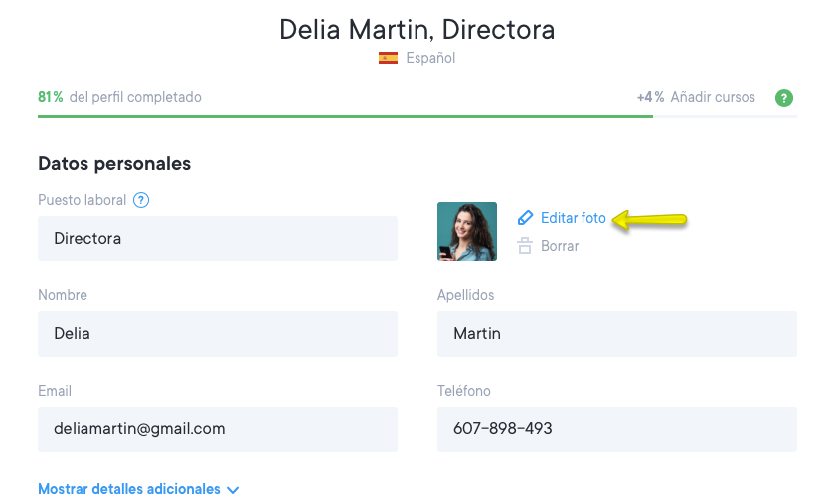The image size is (833, 504).
Task: Select the Email field with deliamartin@gmail.com
Action: coord(217,429)
